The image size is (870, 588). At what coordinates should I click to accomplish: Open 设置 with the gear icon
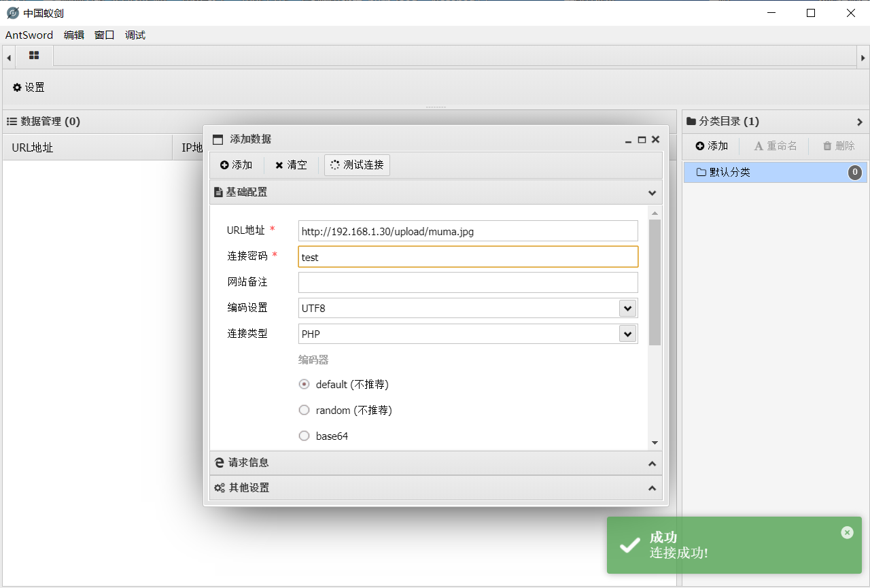pyautogui.click(x=29, y=88)
